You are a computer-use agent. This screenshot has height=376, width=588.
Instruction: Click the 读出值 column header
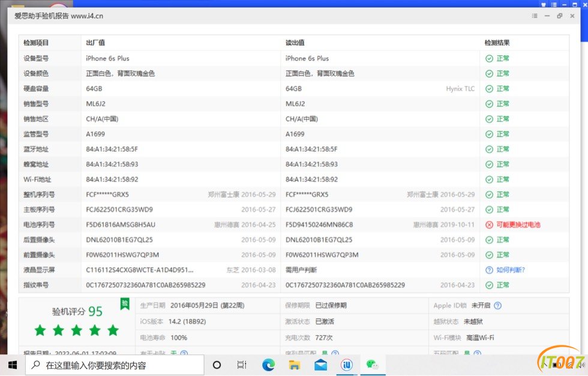click(295, 43)
